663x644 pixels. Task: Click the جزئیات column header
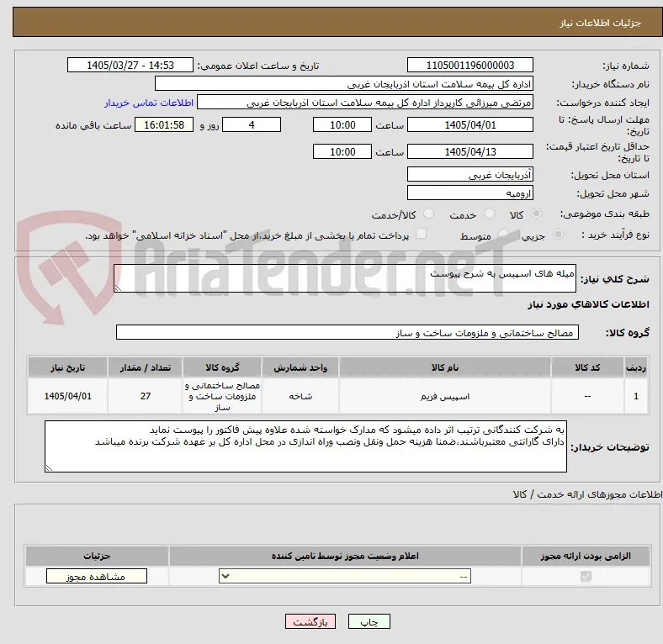(x=97, y=556)
